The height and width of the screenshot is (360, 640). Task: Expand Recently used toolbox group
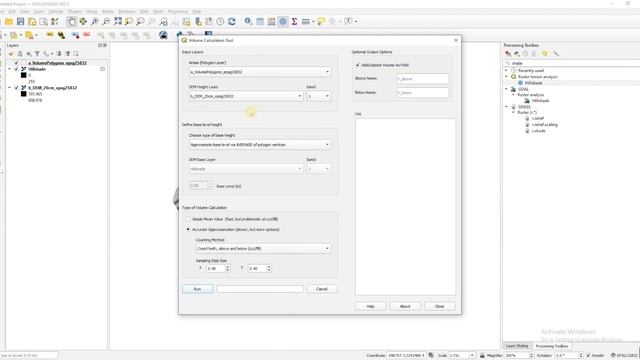(x=507, y=70)
